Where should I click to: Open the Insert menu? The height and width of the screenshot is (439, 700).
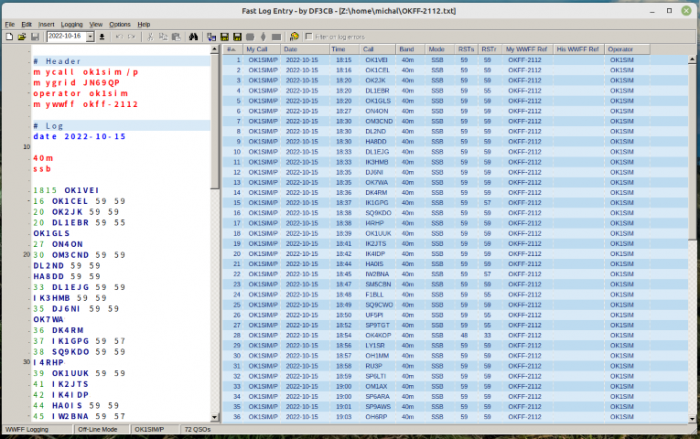46,25
